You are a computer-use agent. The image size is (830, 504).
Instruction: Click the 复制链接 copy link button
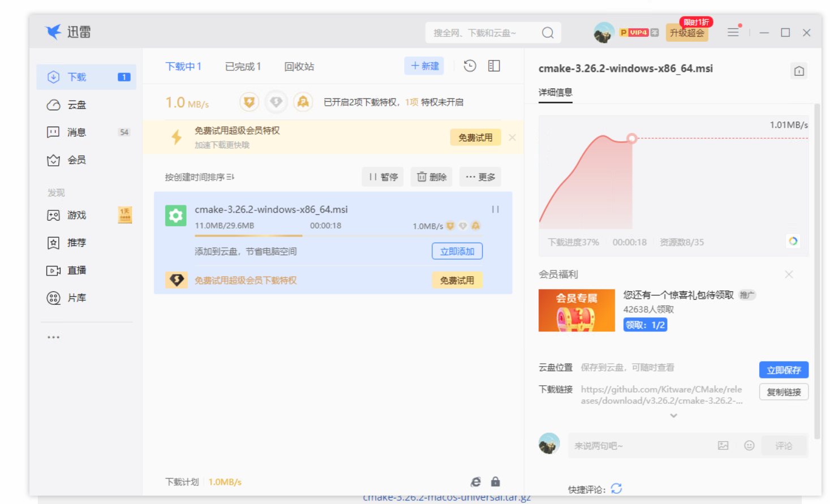[x=784, y=392]
